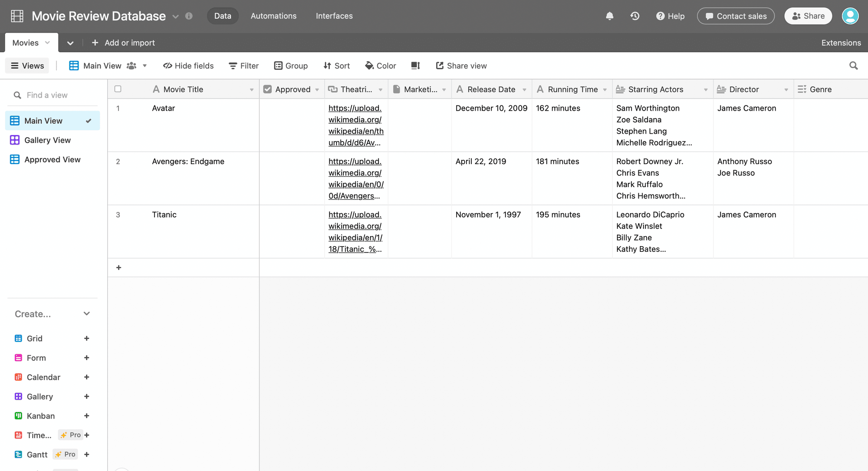Open Main View name dropdown arrow
The image size is (868, 471).
tap(145, 66)
